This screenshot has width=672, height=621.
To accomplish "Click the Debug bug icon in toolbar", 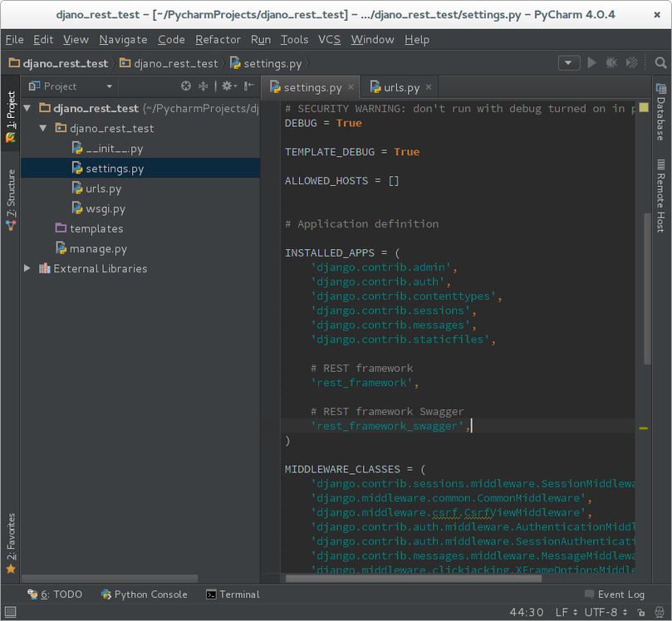I will point(611,63).
